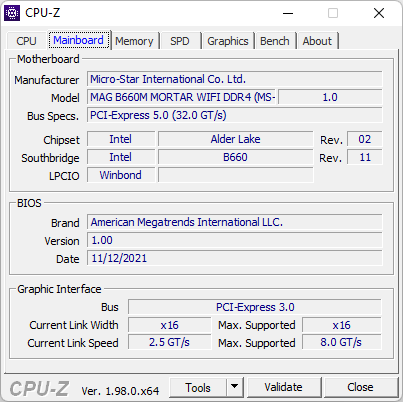Image resolution: width=403 pixels, height=402 pixels.
Task: Show the About tab
Action: pos(317,41)
